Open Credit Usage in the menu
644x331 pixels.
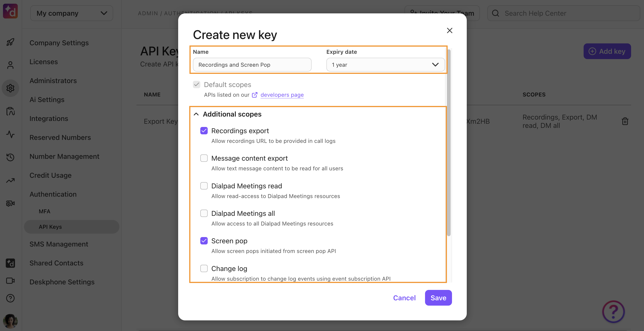point(50,175)
